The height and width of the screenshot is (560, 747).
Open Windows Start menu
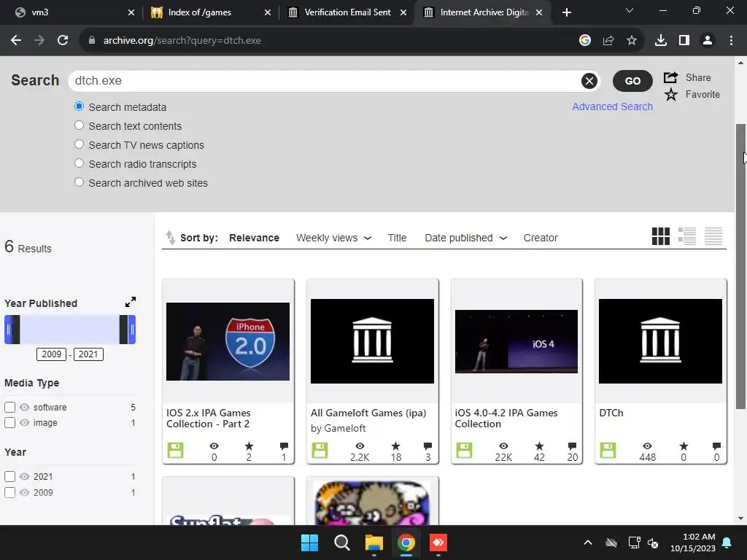point(309,542)
